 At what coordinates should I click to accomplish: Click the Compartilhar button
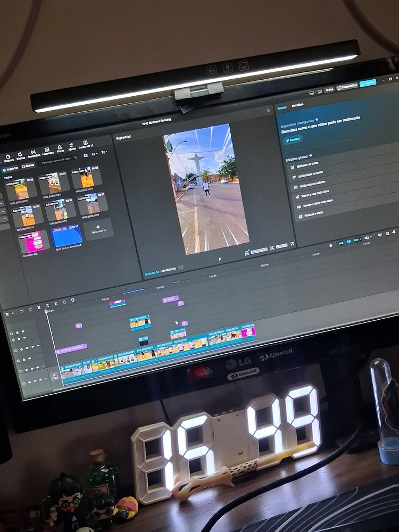tap(347, 87)
